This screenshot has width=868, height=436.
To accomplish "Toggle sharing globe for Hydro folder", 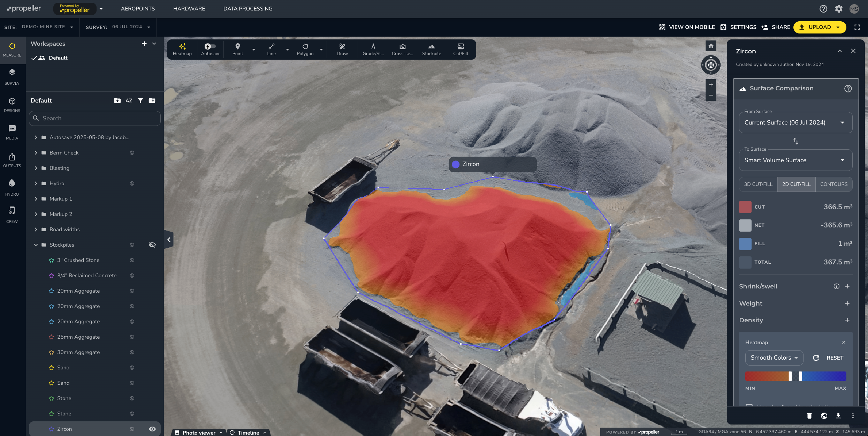I will point(132,183).
